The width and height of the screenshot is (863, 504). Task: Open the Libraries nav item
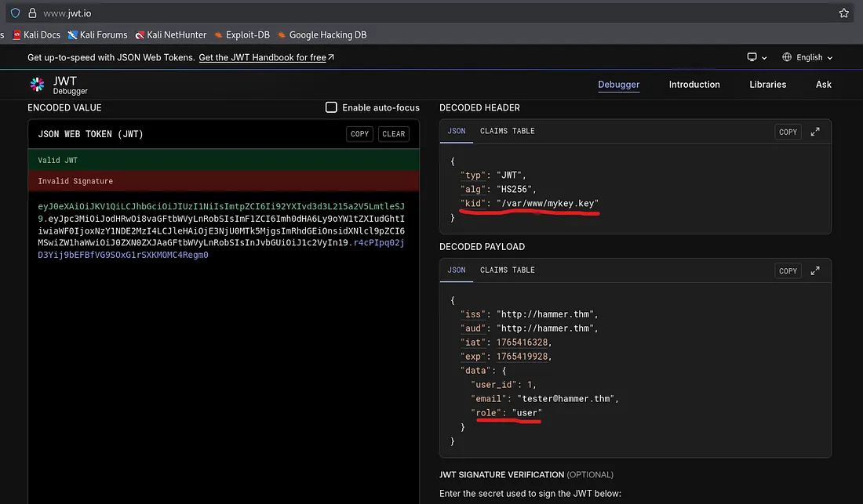[x=767, y=85]
